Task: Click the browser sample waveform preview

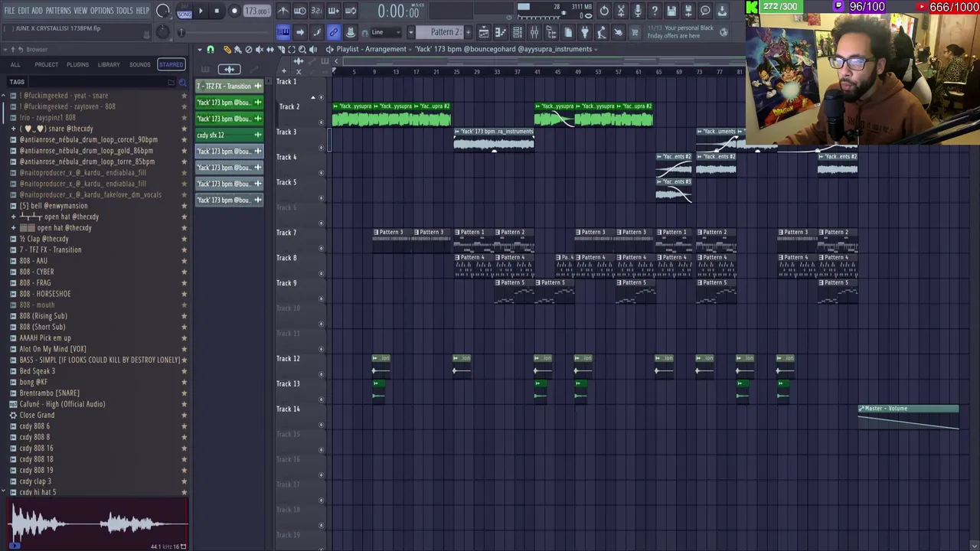Action: (96, 524)
